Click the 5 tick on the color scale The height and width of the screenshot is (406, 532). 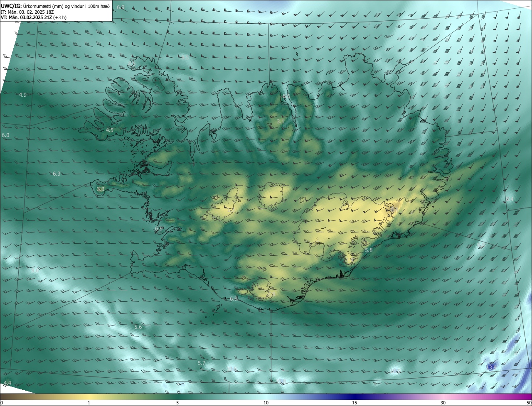(177, 403)
